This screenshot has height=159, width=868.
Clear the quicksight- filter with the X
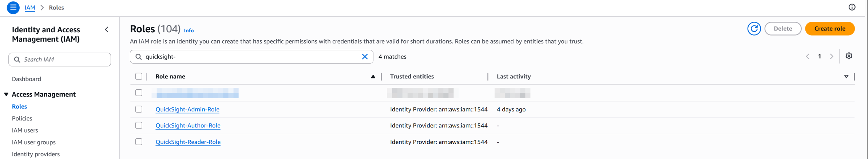click(x=365, y=57)
